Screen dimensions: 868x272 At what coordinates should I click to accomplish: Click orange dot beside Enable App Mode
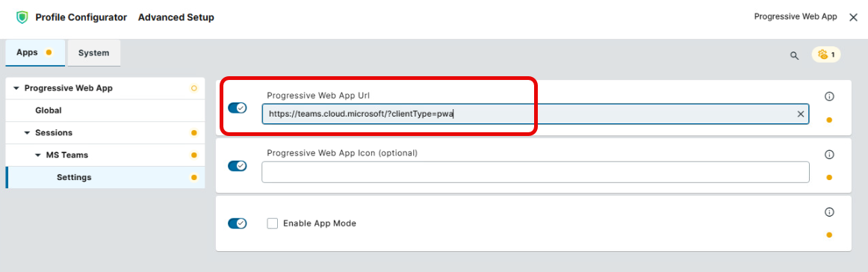(829, 235)
